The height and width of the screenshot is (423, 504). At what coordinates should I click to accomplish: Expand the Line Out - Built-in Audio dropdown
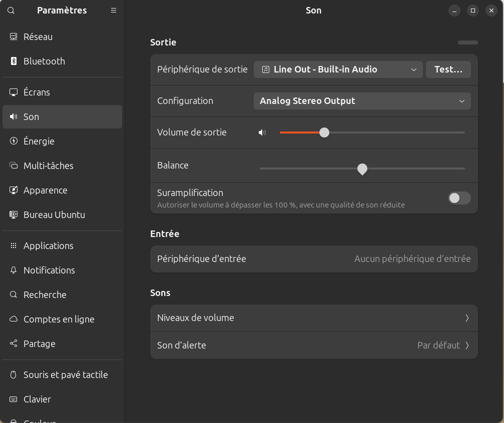coord(338,69)
